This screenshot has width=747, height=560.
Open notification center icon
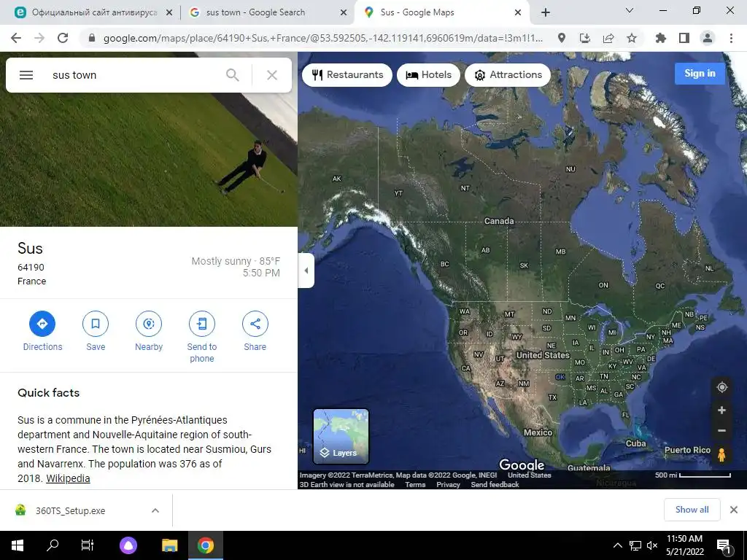click(724, 545)
